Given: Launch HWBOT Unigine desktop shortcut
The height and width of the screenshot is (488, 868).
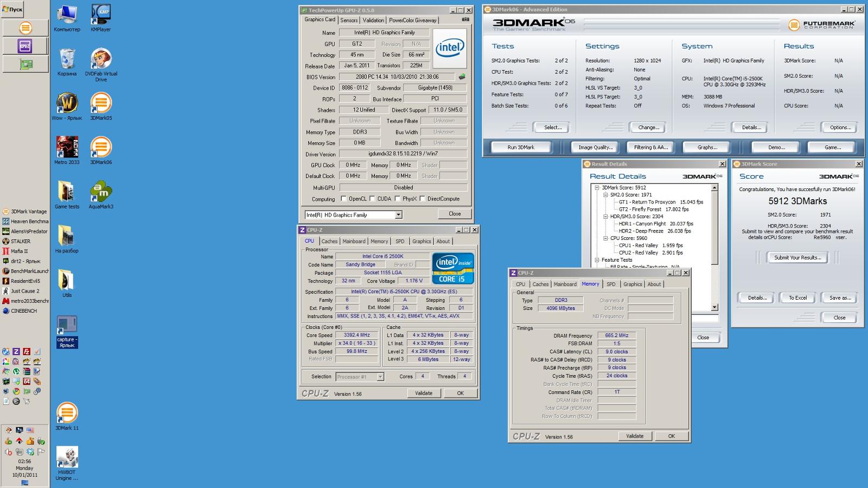Looking at the screenshot, I should coord(67,464).
